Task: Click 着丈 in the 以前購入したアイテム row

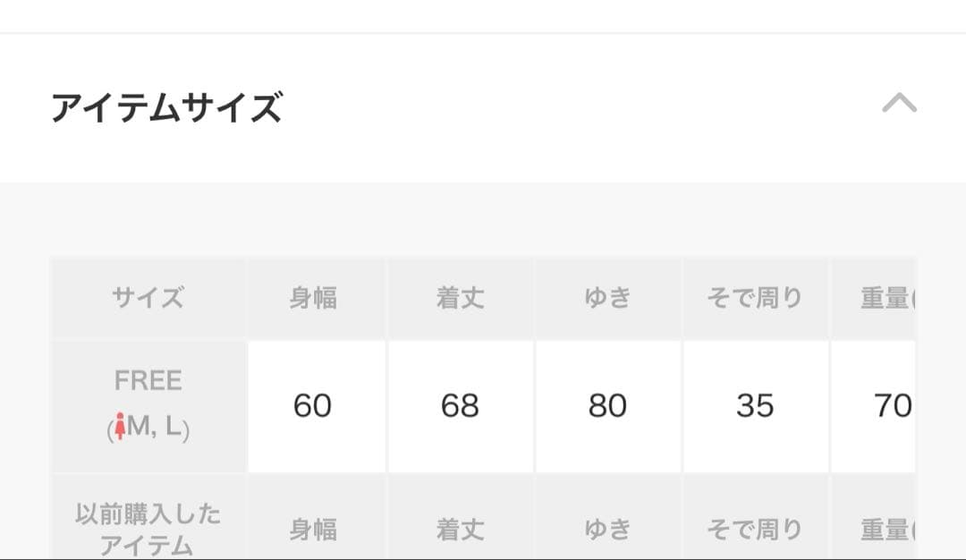Action: [x=461, y=530]
